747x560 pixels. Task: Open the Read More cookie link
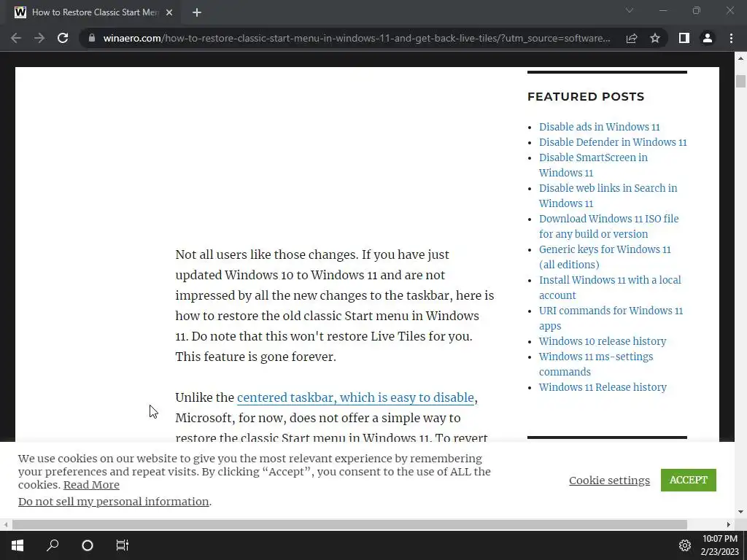pos(91,485)
